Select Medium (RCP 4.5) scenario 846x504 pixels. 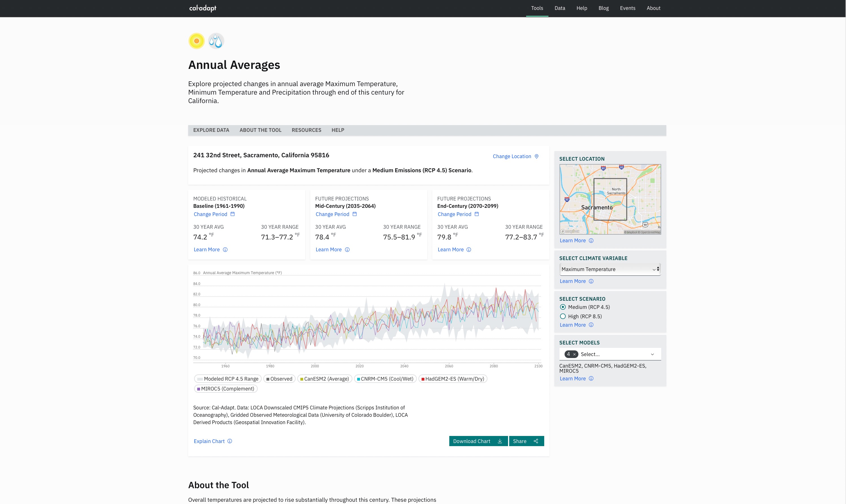563,307
